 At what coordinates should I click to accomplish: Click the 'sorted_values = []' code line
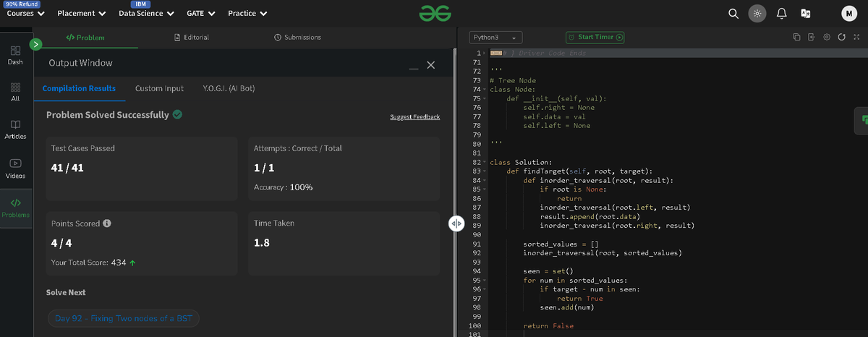561,244
